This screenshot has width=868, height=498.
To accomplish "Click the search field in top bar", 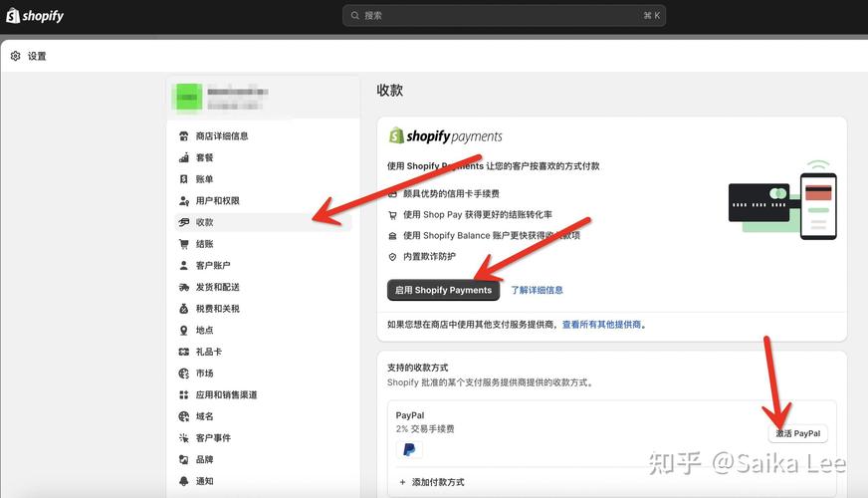I will (x=504, y=16).
